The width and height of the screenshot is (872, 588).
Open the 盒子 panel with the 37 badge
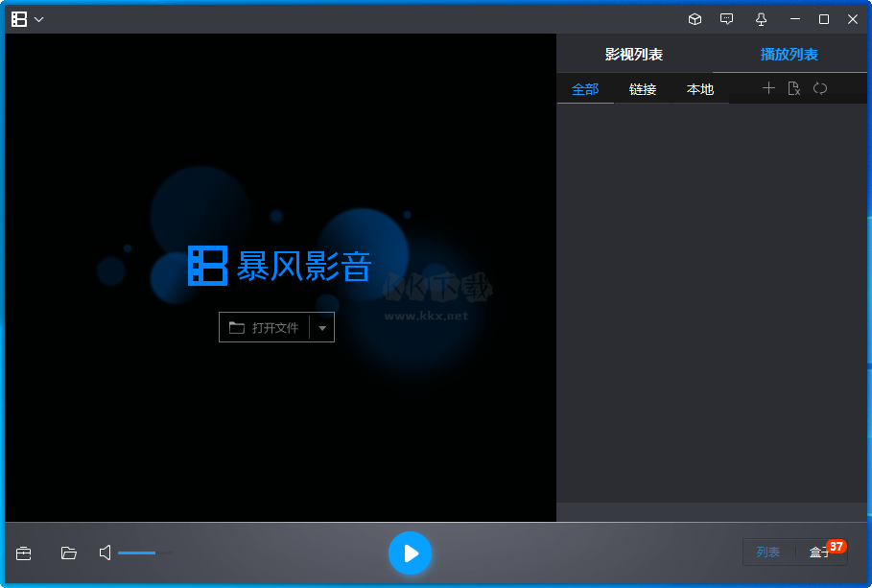click(822, 553)
